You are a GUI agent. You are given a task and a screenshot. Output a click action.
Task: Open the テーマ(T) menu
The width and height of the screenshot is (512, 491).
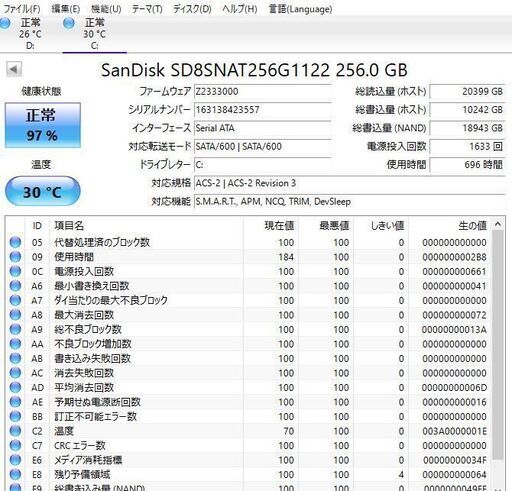pos(147,9)
